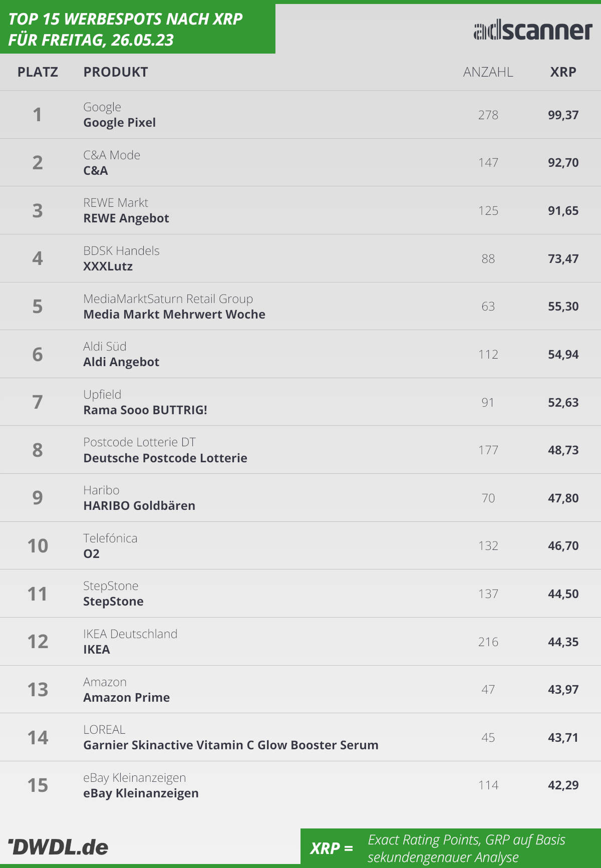Screen dimensions: 601x868
Task: Select the HARIBO Goldbären row
Action: coord(300,498)
